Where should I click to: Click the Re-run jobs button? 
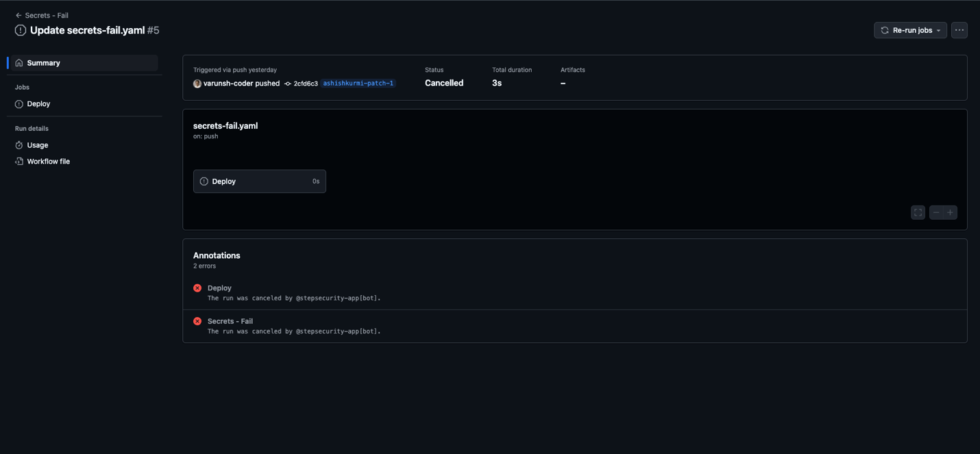[x=910, y=30]
